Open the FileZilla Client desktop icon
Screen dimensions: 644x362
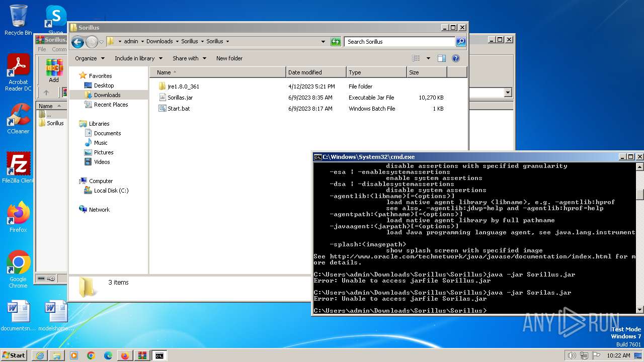(x=18, y=168)
